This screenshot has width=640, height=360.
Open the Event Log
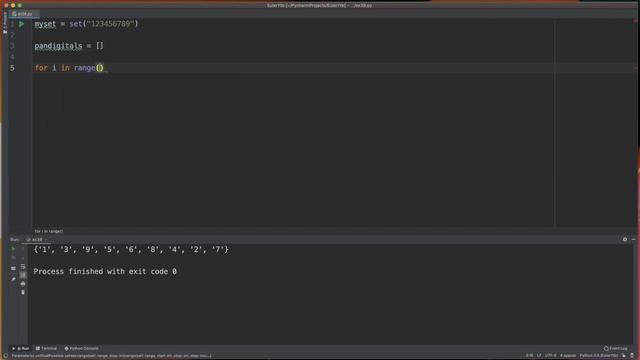(616, 349)
